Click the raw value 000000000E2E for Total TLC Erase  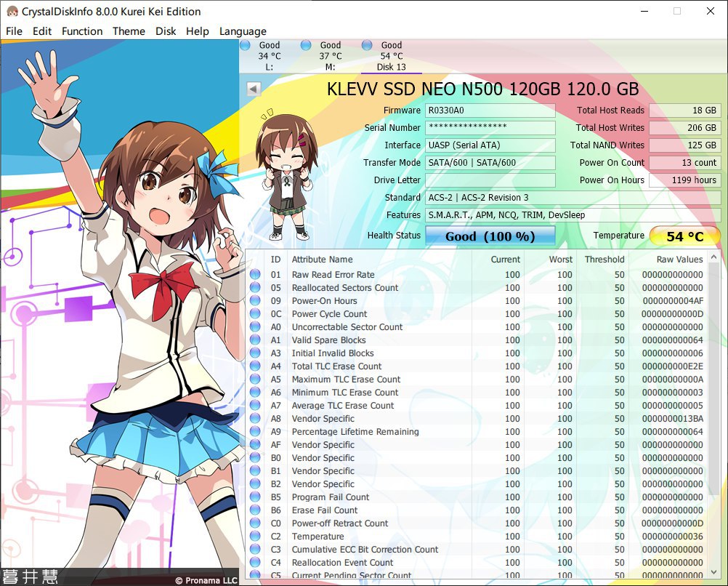(x=673, y=366)
